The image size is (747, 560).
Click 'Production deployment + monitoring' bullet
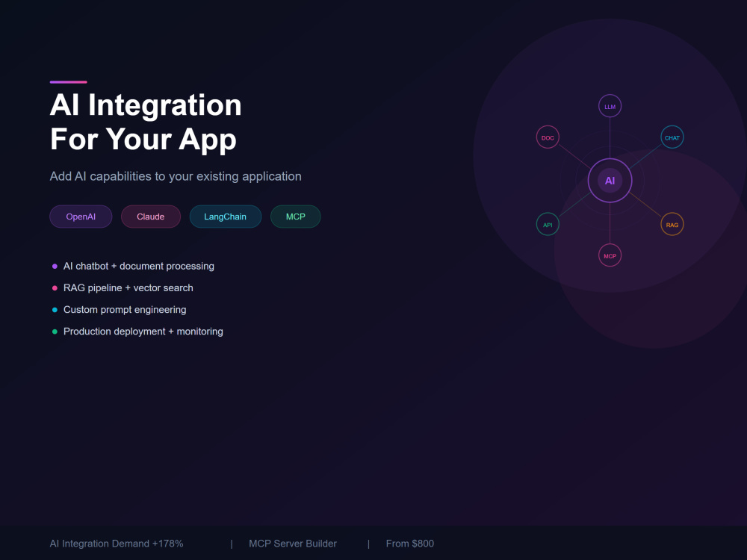pyautogui.click(x=137, y=332)
